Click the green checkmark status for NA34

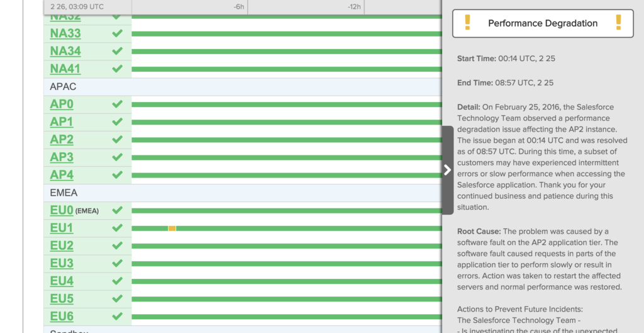(x=118, y=50)
